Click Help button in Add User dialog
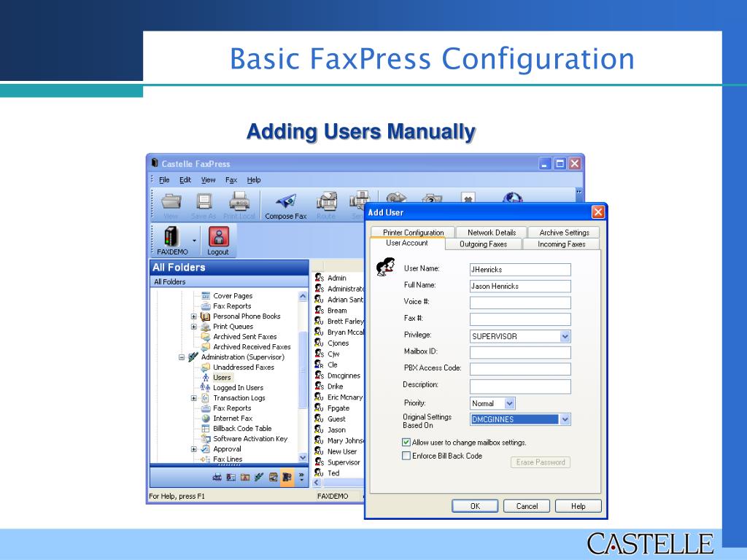 (578, 506)
